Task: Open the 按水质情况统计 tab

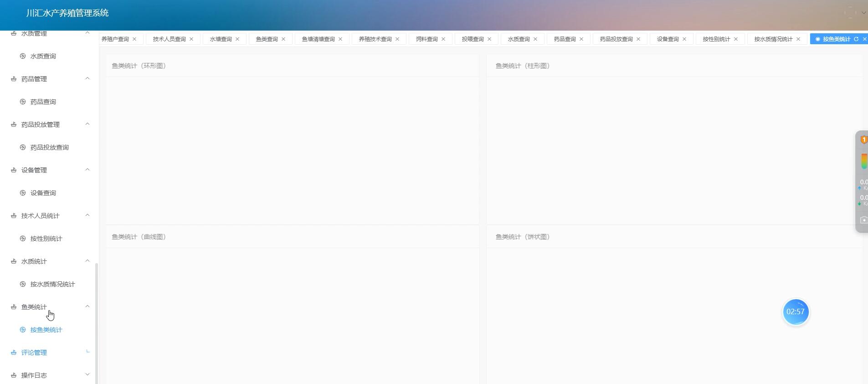Action: point(774,39)
